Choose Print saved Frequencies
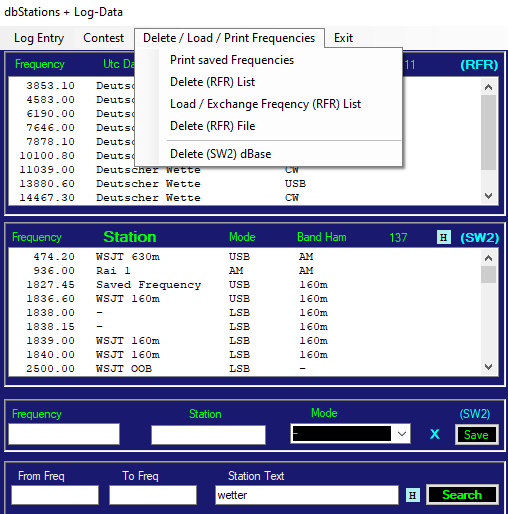This screenshot has width=508, height=514. 232,60
